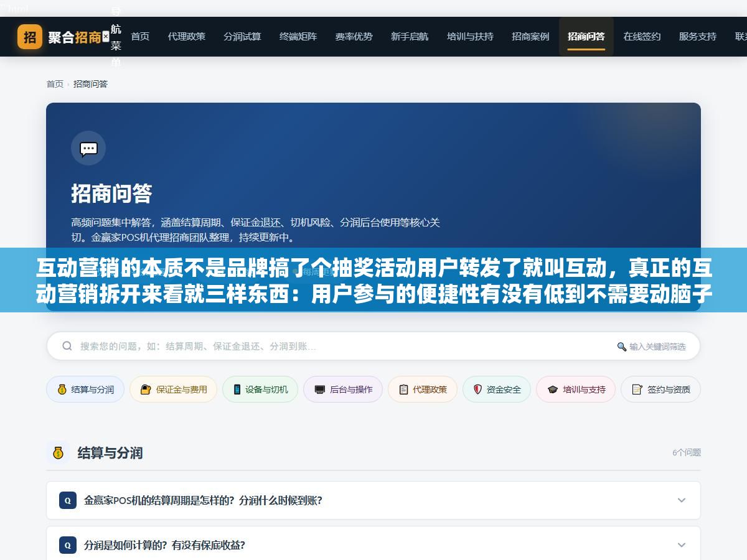This screenshot has height=560, width=747.
Task: Click the 6个问题 count text
Action: (687, 452)
